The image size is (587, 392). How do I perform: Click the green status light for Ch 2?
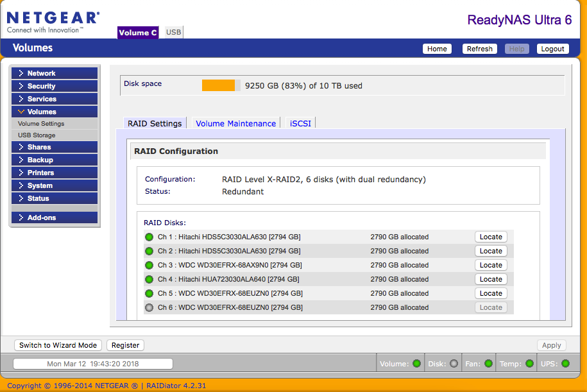149,251
